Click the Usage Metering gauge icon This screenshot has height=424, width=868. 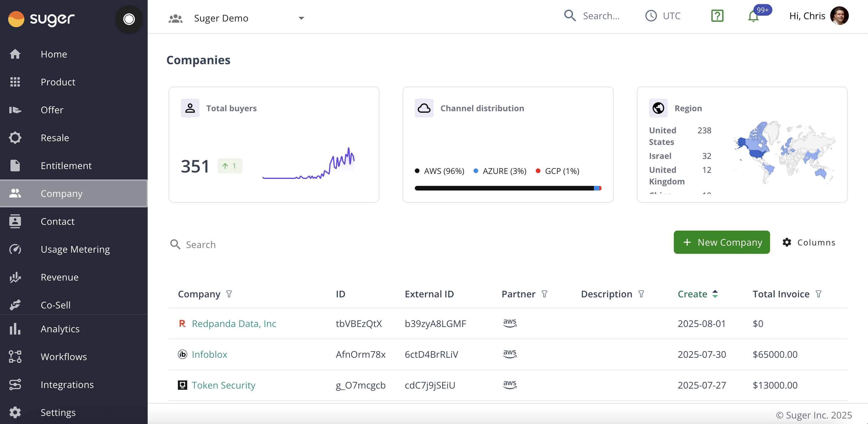(x=15, y=249)
